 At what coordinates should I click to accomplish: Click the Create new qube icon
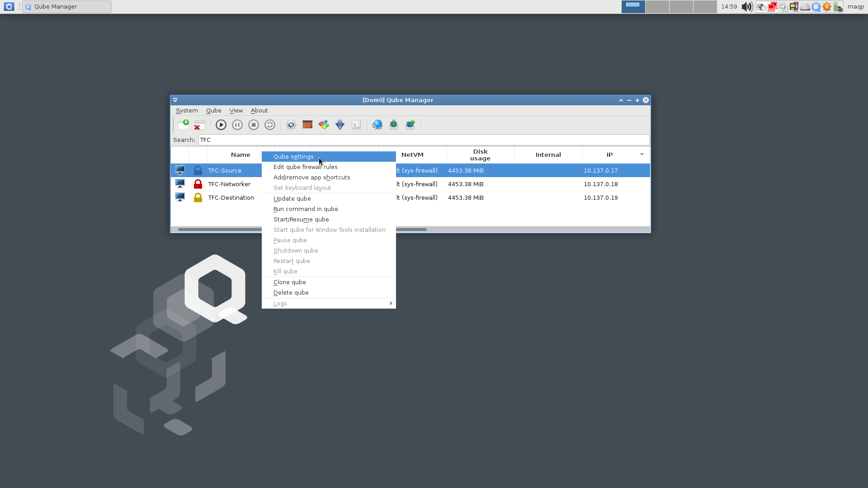(183, 125)
